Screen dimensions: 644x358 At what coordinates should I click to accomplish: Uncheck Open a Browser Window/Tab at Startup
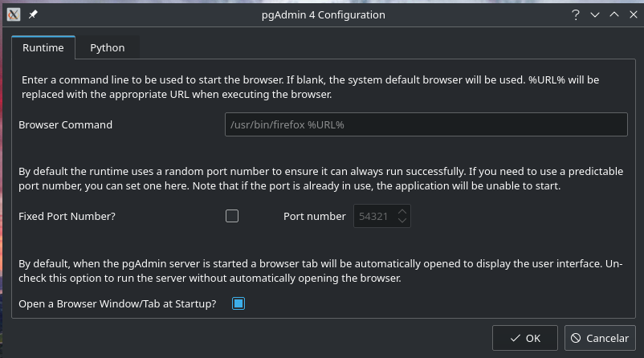(238, 303)
